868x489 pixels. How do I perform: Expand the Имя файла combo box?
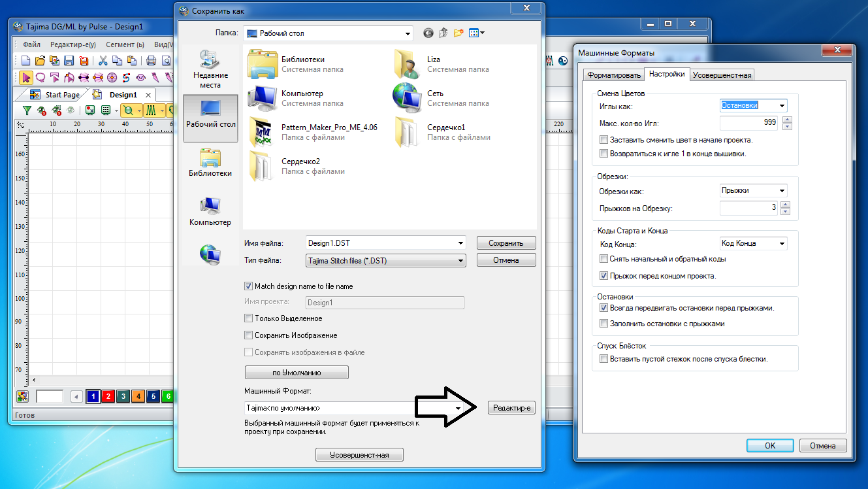point(461,243)
